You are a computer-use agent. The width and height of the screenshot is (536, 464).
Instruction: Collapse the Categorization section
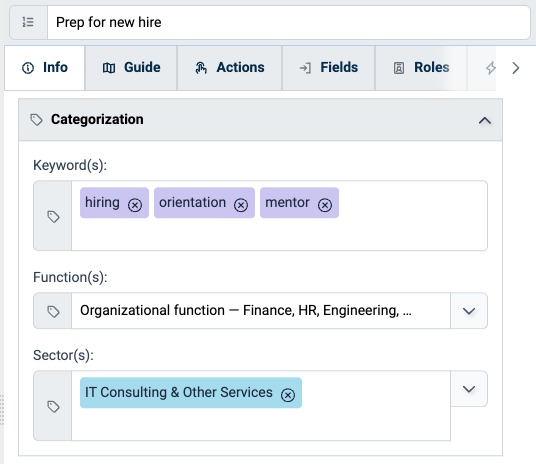click(485, 120)
